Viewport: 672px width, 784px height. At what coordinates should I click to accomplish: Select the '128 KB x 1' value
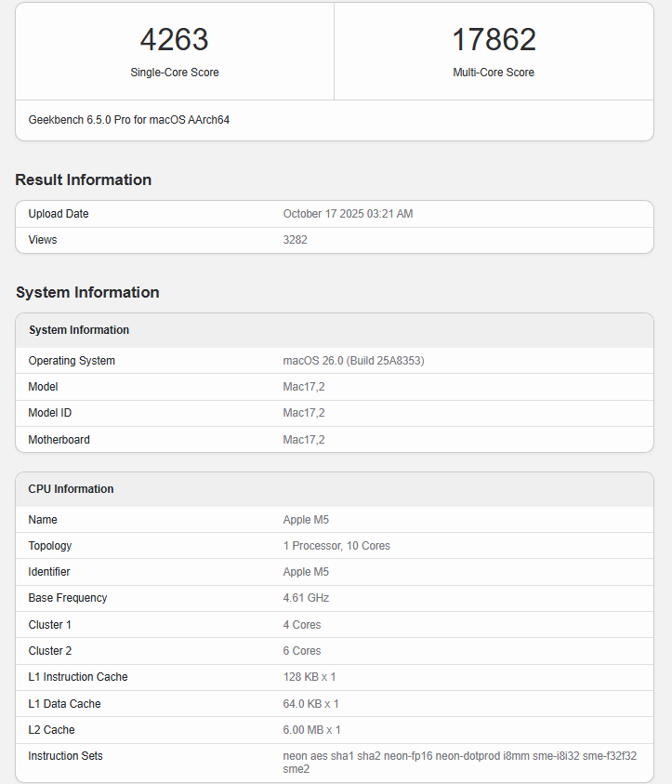310,677
